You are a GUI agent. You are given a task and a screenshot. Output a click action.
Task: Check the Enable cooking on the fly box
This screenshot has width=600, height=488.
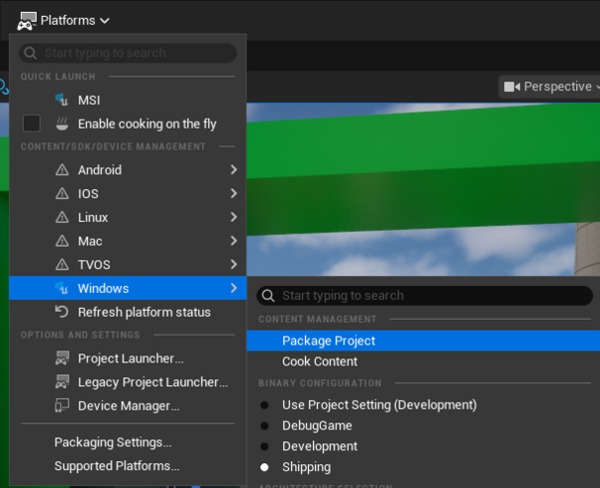(x=32, y=124)
